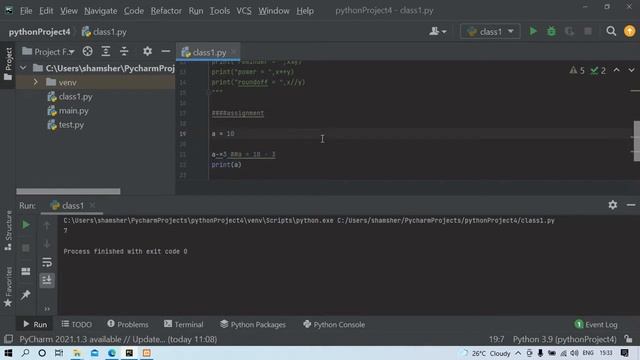Open the Refactor menu
This screenshot has width=640, height=360.
[x=166, y=11]
